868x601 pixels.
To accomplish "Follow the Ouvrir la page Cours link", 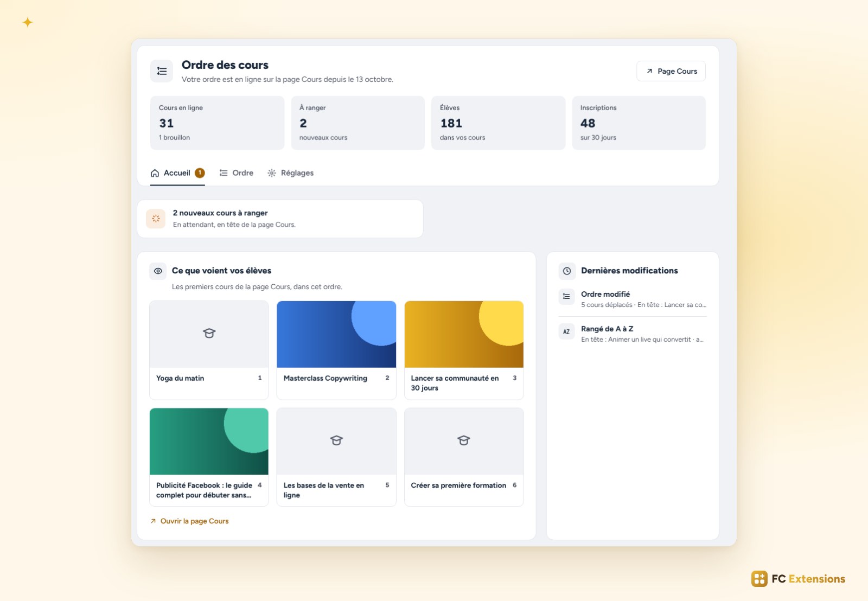I will pyautogui.click(x=189, y=521).
